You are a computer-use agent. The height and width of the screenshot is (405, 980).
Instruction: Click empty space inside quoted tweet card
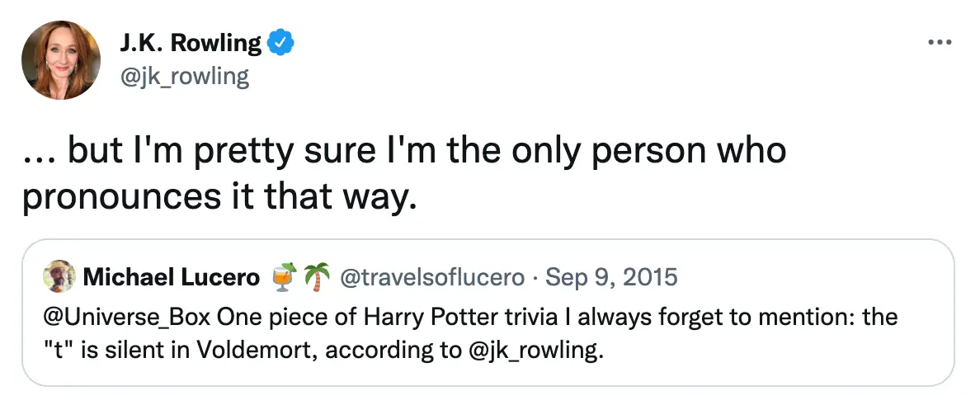pos(784,363)
